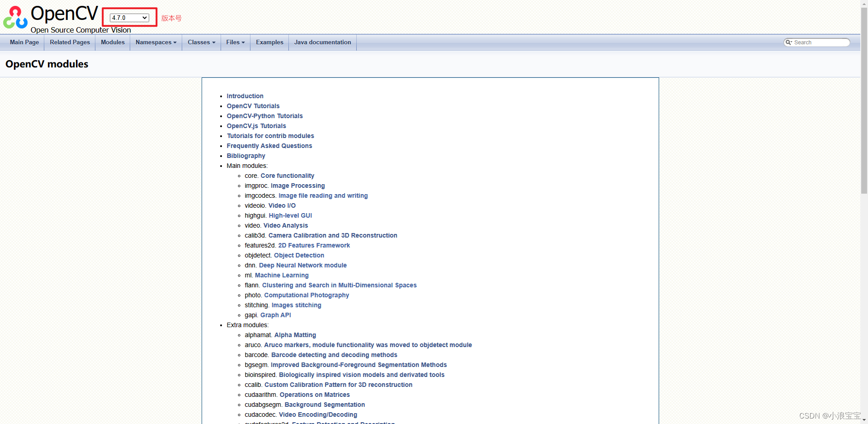Open the Introduction link
Screen dimensions: 868x424
point(245,96)
